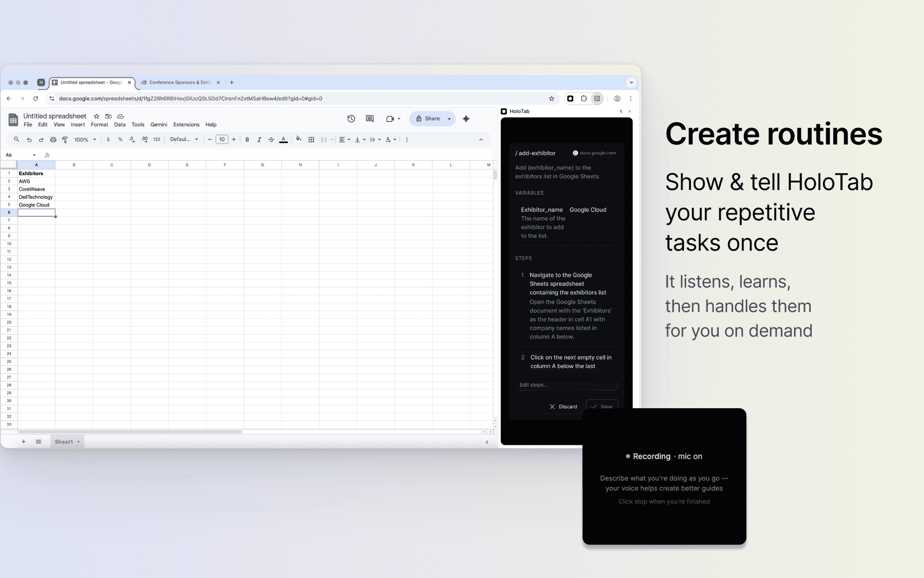The width and height of the screenshot is (924, 578).
Task: Click the Edit steps input field
Action: click(567, 385)
